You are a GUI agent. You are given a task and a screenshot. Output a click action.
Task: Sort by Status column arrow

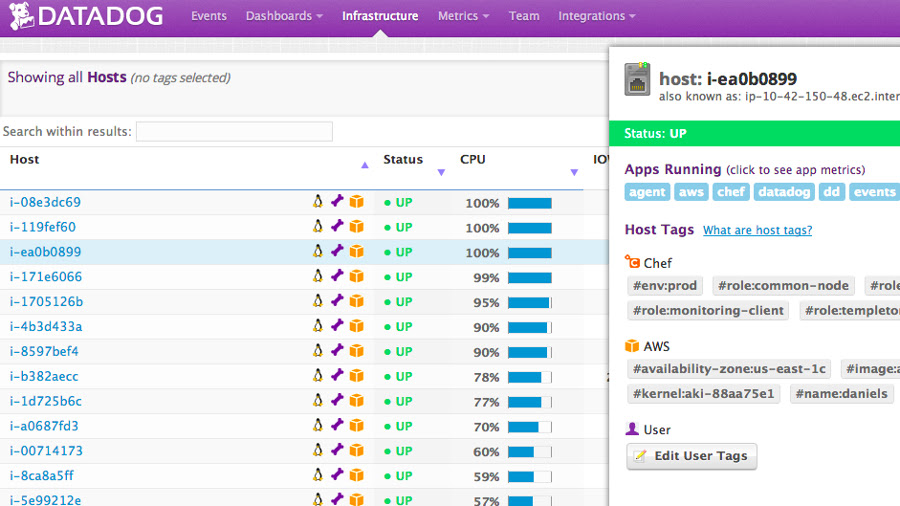pyautogui.click(x=441, y=172)
